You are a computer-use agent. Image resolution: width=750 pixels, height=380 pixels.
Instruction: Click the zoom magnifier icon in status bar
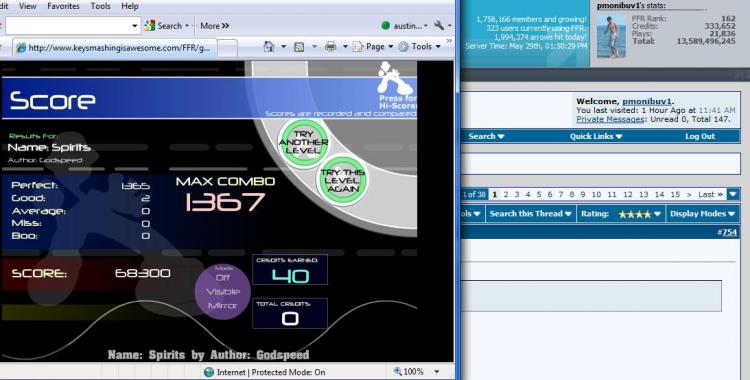[397, 371]
